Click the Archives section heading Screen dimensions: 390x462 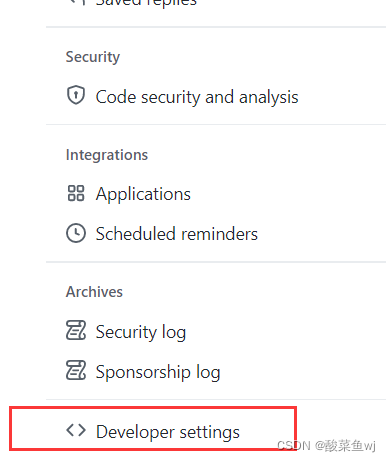pyautogui.click(x=94, y=292)
